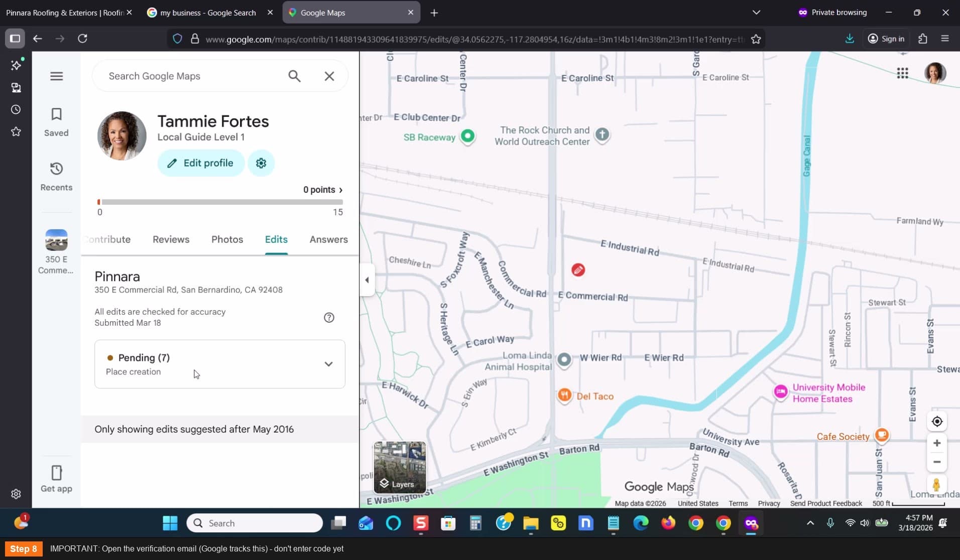This screenshot has height=560, width=960.
Task: Expand the 0 points details chevron
Action: (x=341, y=190)
